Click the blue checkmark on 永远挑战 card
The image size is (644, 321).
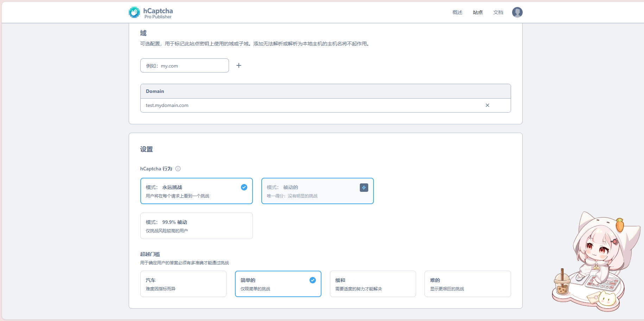pos(244,187)
